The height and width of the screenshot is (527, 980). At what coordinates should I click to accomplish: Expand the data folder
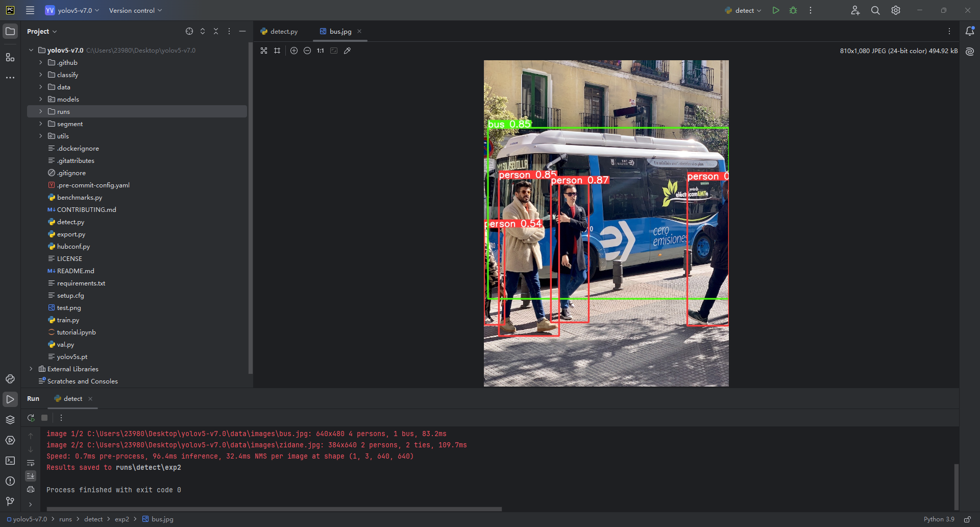click(x=41, y=87)
